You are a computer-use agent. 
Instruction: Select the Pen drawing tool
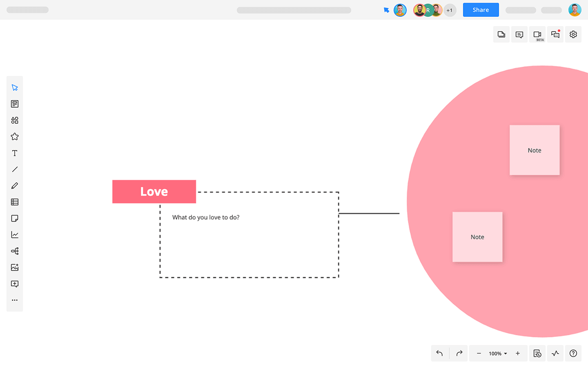(15, 186)
